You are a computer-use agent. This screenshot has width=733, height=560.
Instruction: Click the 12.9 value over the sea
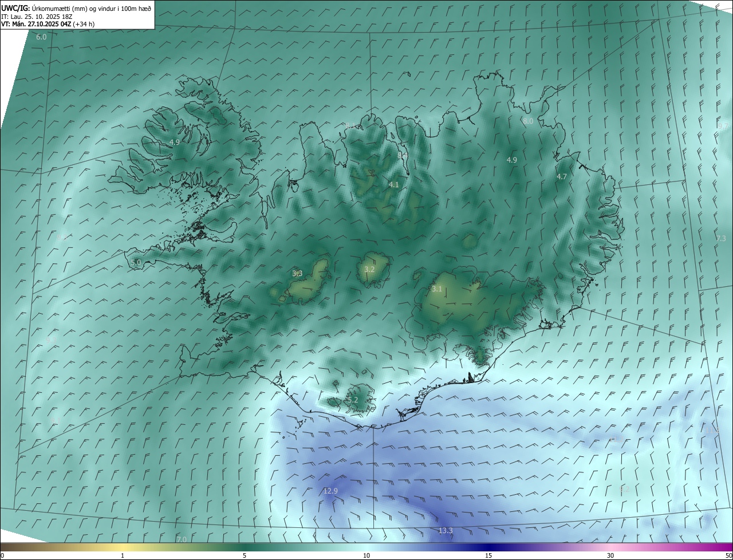point(330,491)
